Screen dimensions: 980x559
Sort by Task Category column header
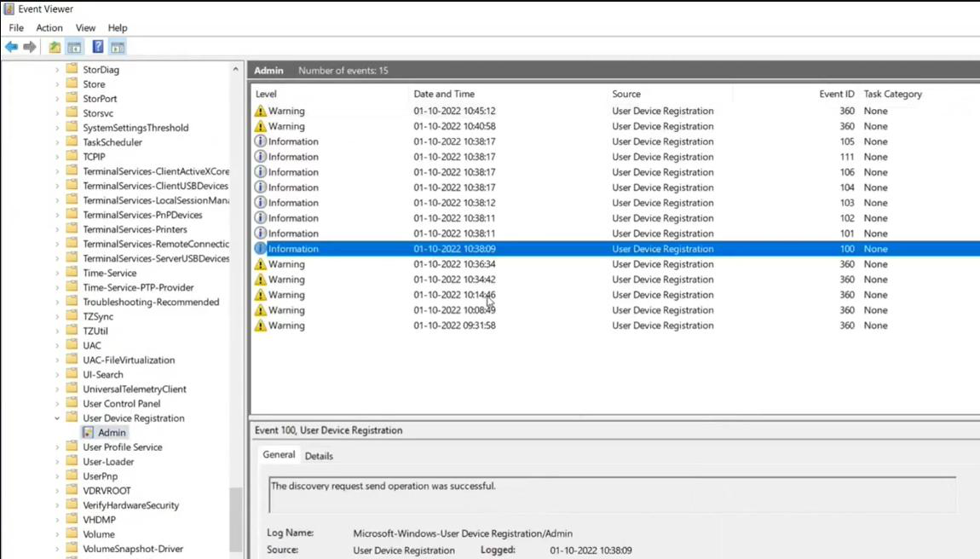892,94
